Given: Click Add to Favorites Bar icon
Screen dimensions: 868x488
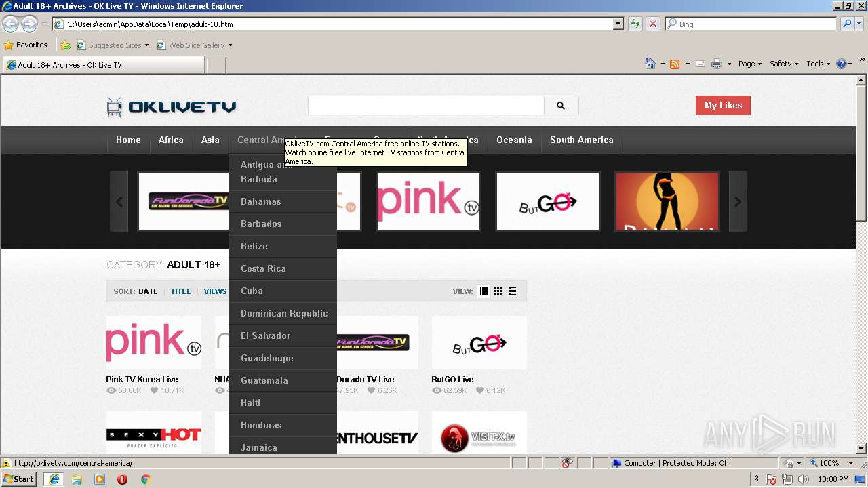Looking at the screenshot, I should point(65,45).
